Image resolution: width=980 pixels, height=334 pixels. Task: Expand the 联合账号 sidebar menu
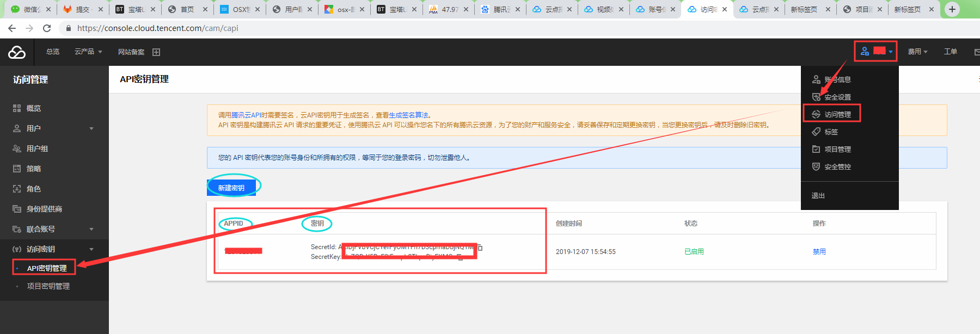coord(91,229)
